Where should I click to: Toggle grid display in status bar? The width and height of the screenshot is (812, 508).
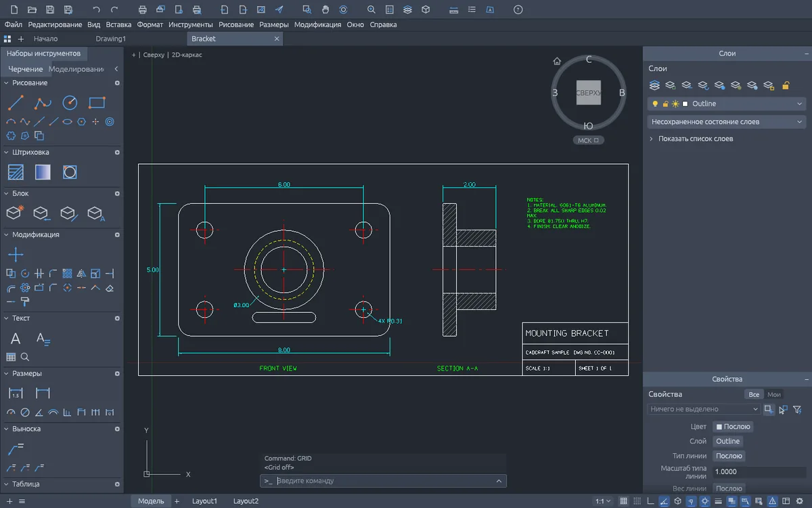click(623, 501)
